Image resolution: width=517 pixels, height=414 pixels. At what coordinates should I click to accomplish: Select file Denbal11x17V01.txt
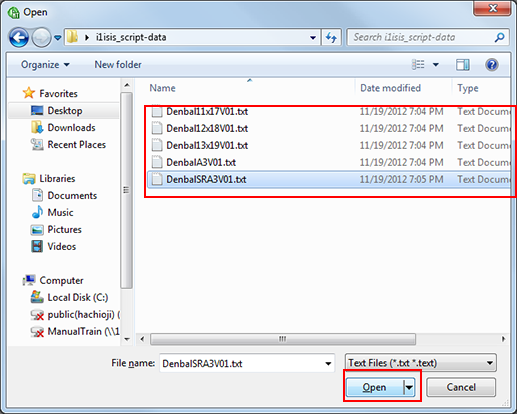tap(329, 112)
